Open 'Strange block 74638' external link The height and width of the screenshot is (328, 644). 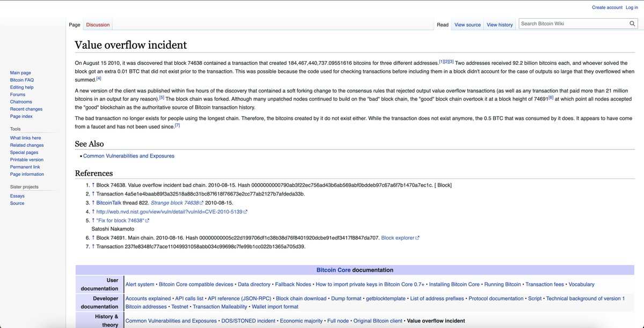(x=177, y=203)
